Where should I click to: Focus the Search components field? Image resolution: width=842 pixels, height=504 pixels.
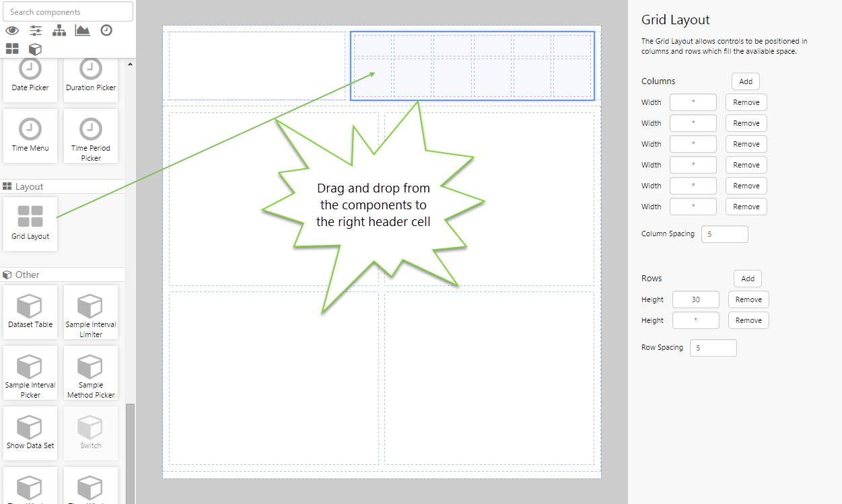coord(67,11)
